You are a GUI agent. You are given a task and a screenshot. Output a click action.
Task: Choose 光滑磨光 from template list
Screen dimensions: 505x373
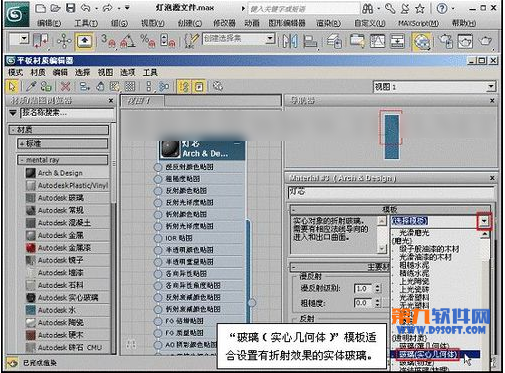coord(414,233)
